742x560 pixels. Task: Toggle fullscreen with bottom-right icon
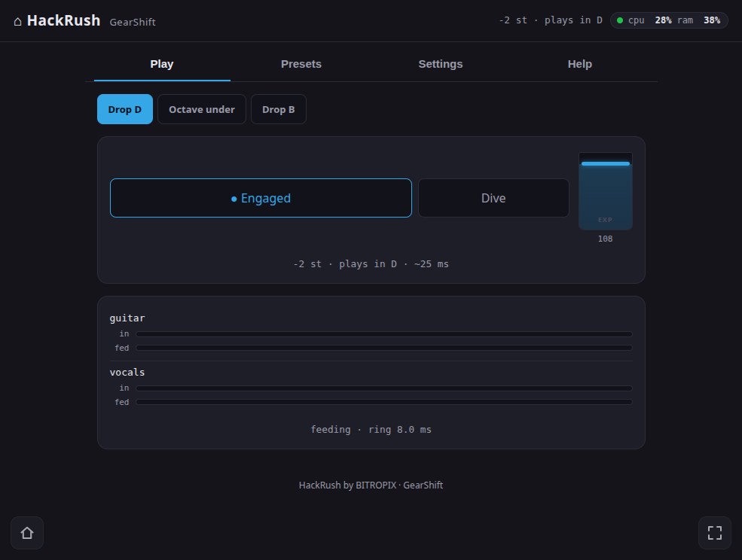coord(715,533)
